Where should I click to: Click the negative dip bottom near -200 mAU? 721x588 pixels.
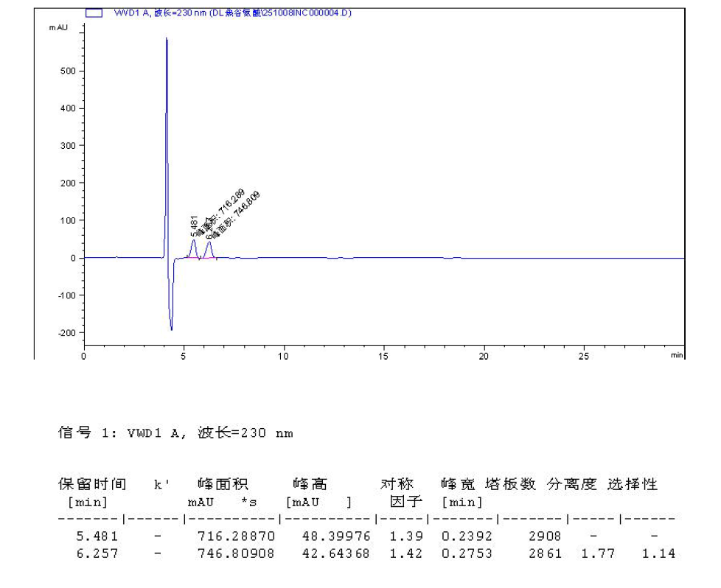tap(171, 329)
